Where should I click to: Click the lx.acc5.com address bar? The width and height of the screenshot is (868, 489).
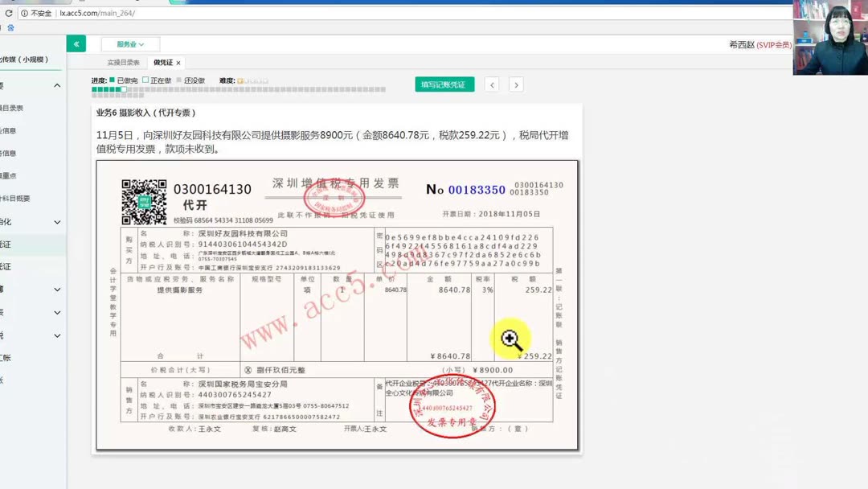point(96,12)
